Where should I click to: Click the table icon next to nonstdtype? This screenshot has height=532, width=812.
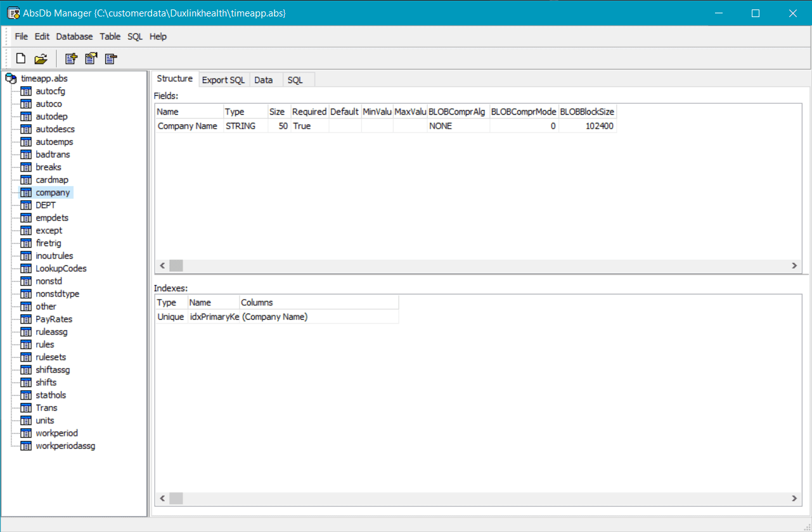click(26, 294)
